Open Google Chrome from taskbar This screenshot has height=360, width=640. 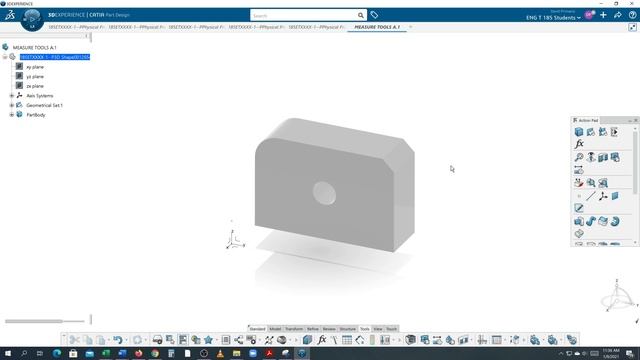click(x=155, y=353)
